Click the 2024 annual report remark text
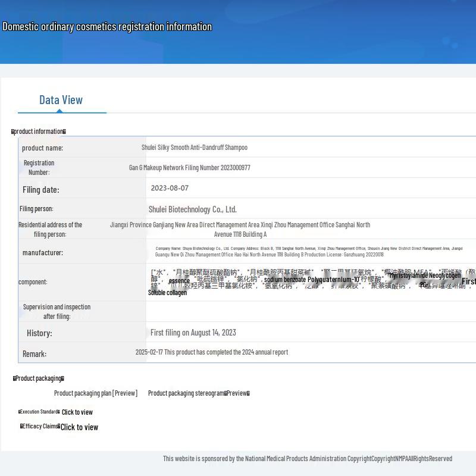Viewport: 476px width, 476px height. (x=211, y=352)
